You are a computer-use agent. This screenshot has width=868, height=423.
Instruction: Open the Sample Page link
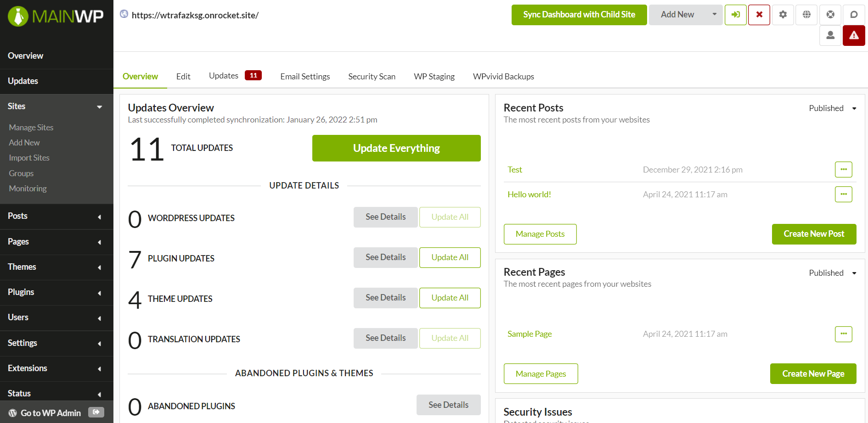(530, 334)
